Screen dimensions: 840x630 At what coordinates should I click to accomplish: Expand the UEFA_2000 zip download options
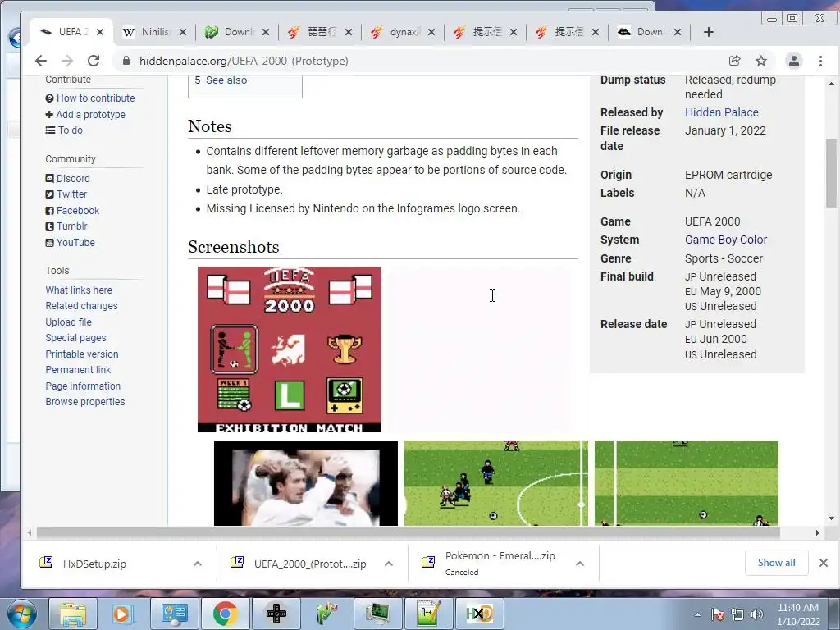coord(388,564)
